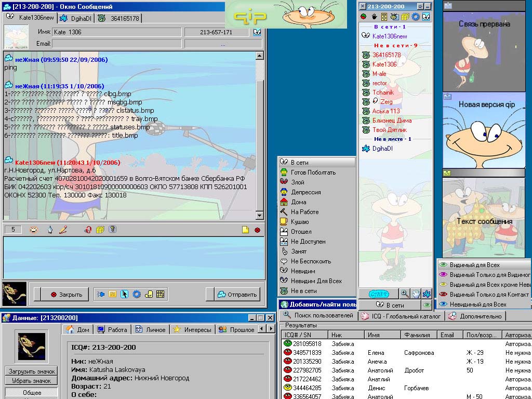Click the Имя field showing Kate 1306
Viewport: 532px width, 399px height.
pyautogui.click(x=117, y=32)
